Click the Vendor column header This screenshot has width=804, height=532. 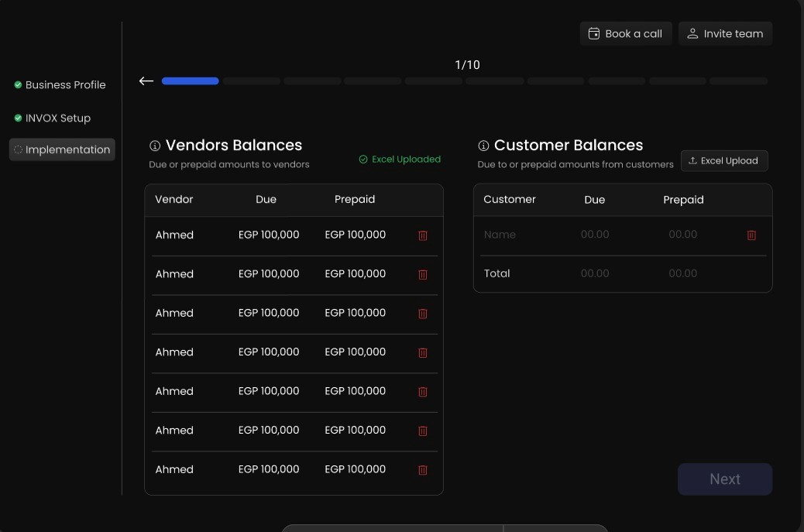click(x=174, y=199)
